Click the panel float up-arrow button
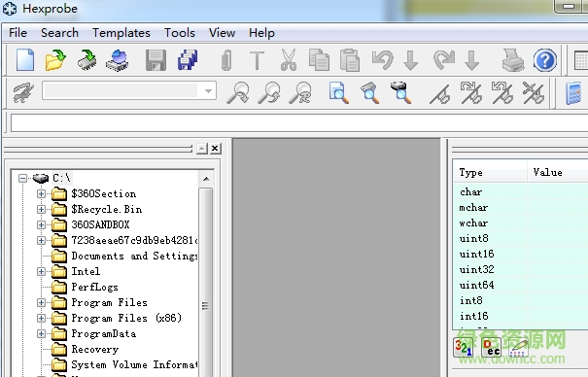This screenshot has height=377, width=588. (202, 149)
